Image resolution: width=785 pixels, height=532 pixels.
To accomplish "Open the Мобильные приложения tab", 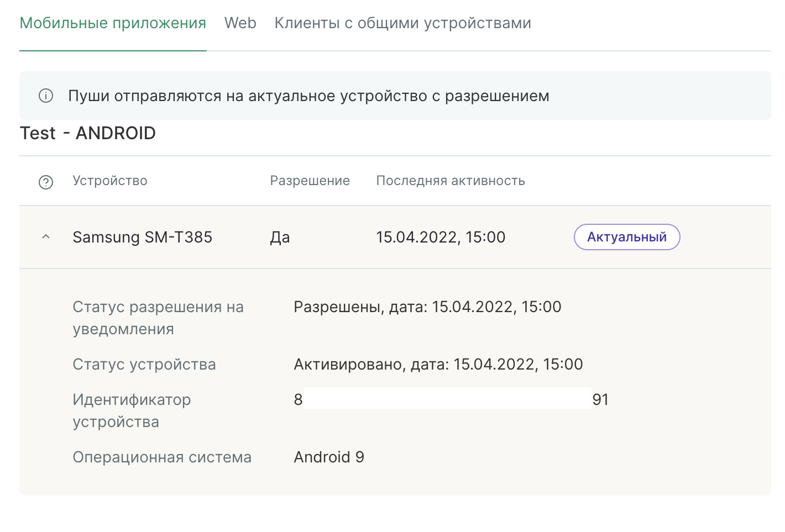I will 113,23.
